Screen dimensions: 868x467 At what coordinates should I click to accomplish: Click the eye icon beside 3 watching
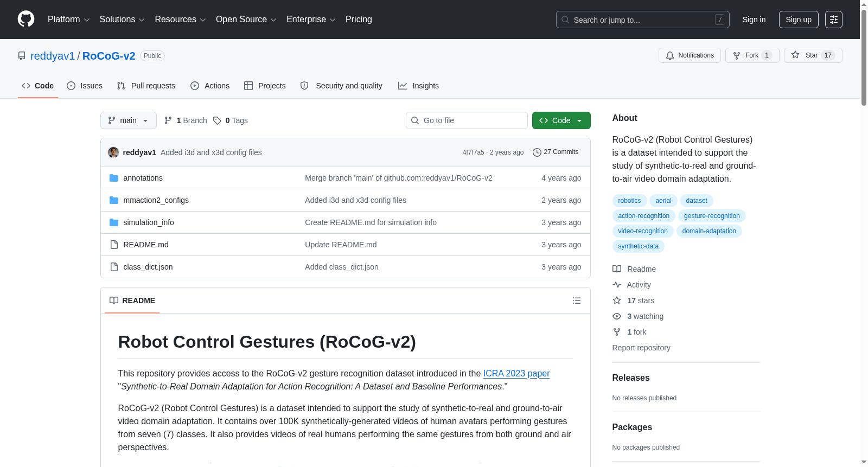pyautogui.click(x=617, y=316)
